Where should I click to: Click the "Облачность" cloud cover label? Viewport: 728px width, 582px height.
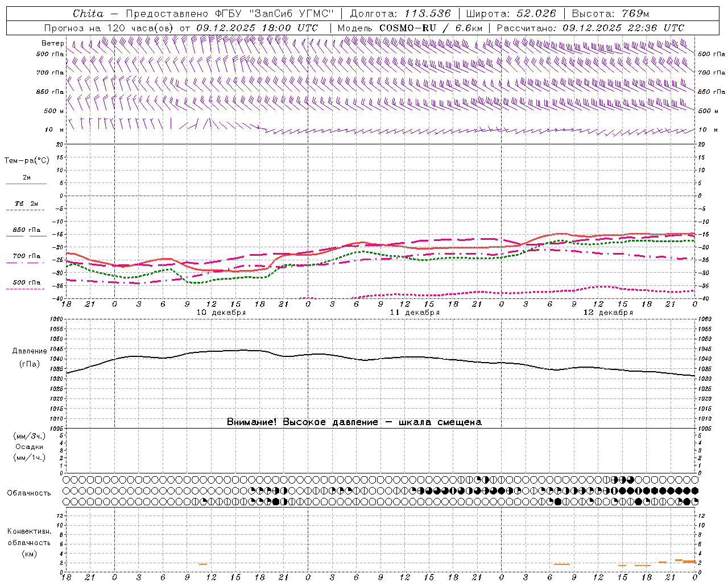[x=29, y=493]
